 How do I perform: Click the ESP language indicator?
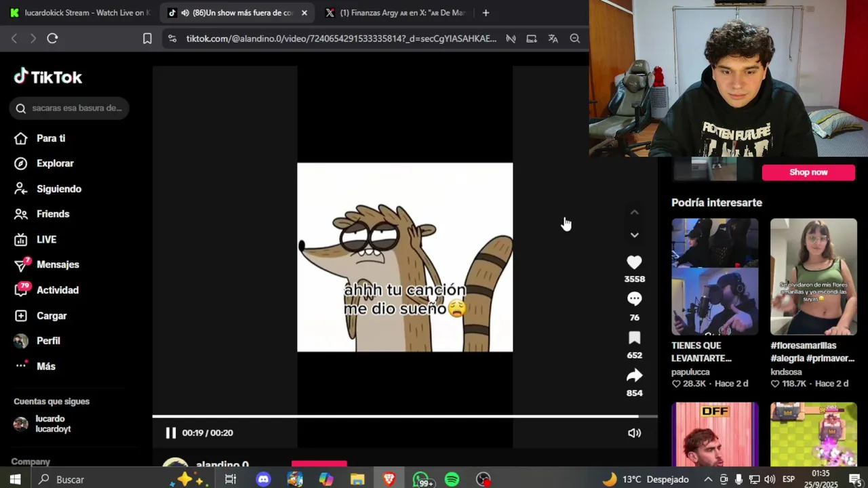[x=789, y=479]
